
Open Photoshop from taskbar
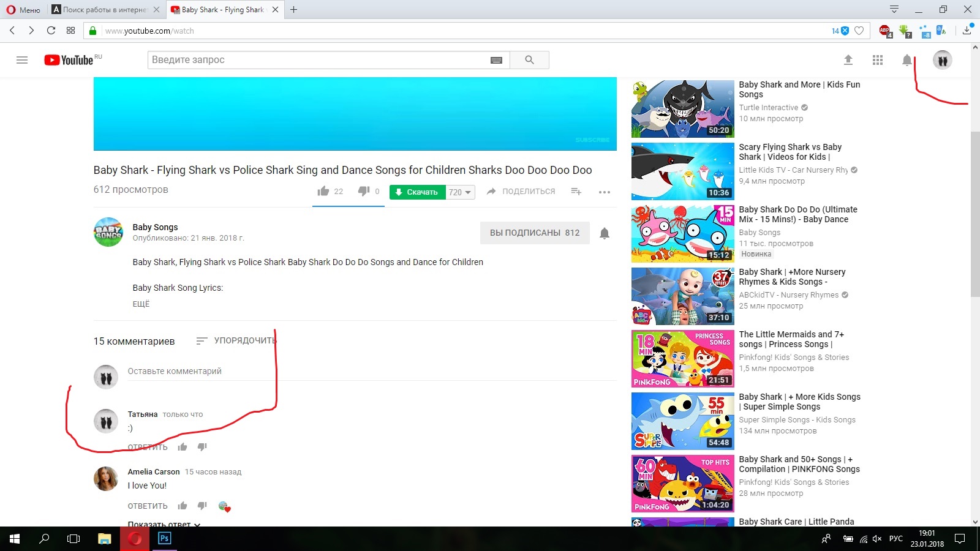pyautogui.click(x=164, y=539)
